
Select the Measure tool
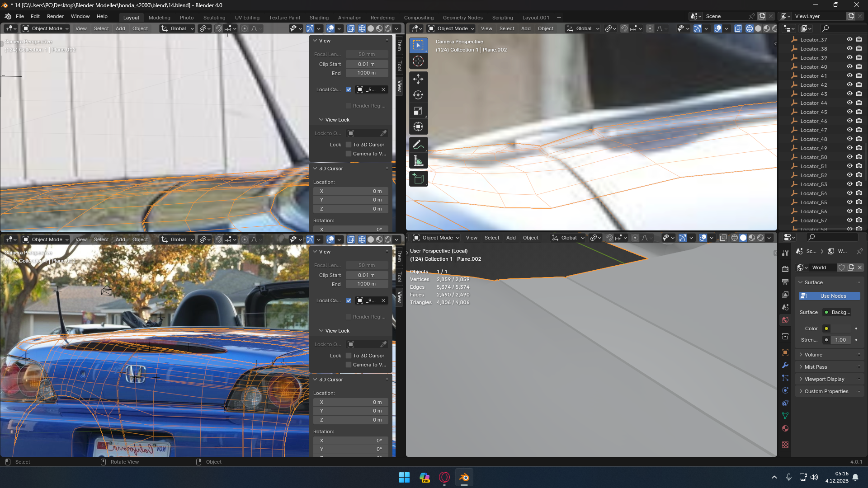click(x=418, y=161)
